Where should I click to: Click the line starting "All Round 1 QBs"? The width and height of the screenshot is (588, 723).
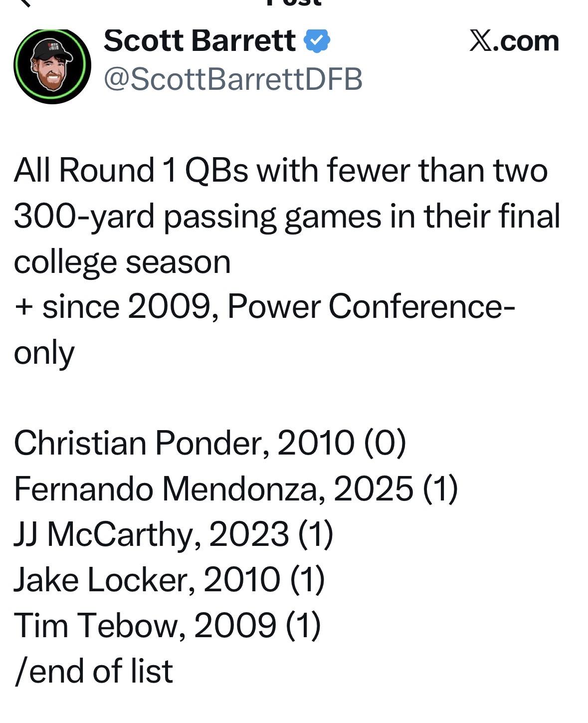(x=280, y=171)
